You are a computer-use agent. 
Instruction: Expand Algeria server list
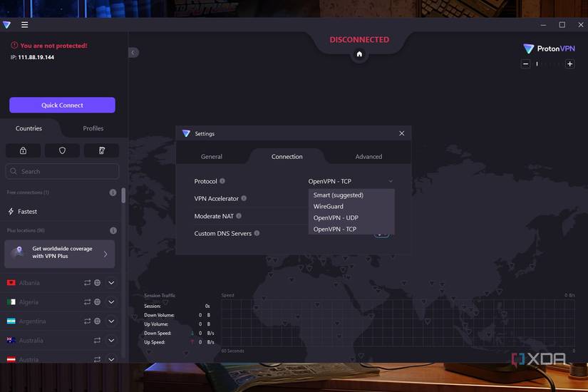coord(111,301)
